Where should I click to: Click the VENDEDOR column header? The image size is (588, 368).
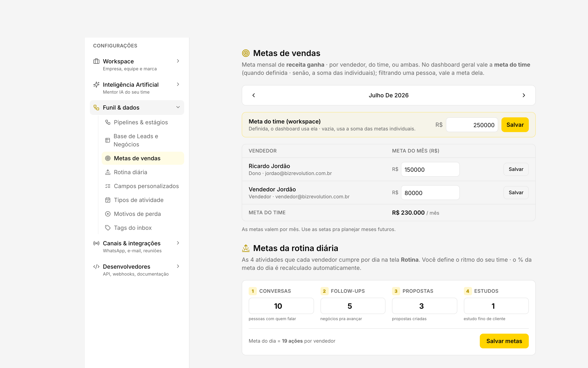[262, 151]
